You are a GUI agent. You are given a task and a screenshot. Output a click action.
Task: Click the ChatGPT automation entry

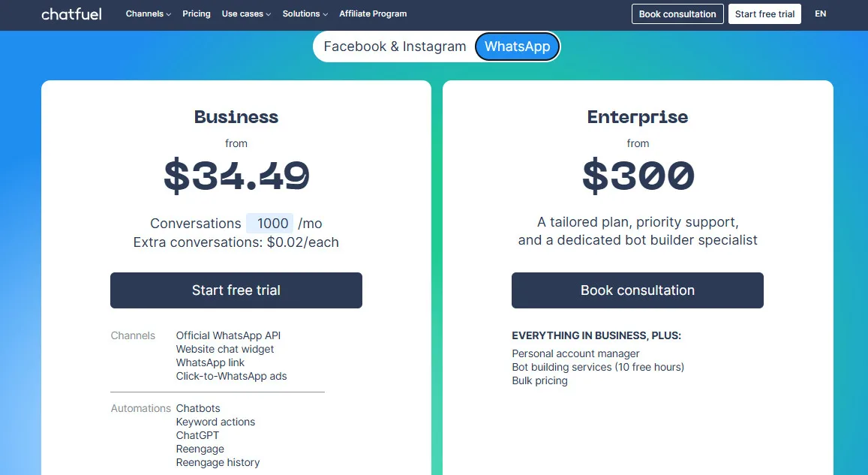click(x=197, y=435)
